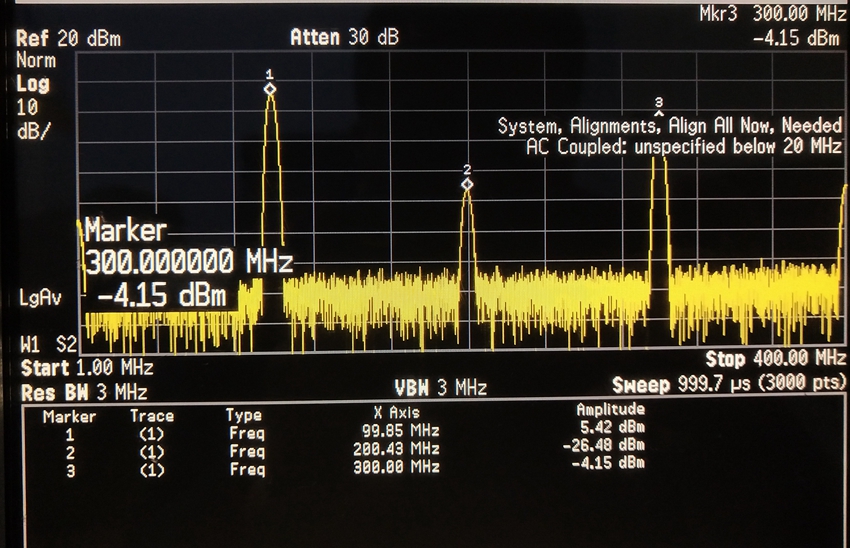Click the active Marker 300.000000 MHz value
Screen dimensions: 850x548
(x=187, y=263)
